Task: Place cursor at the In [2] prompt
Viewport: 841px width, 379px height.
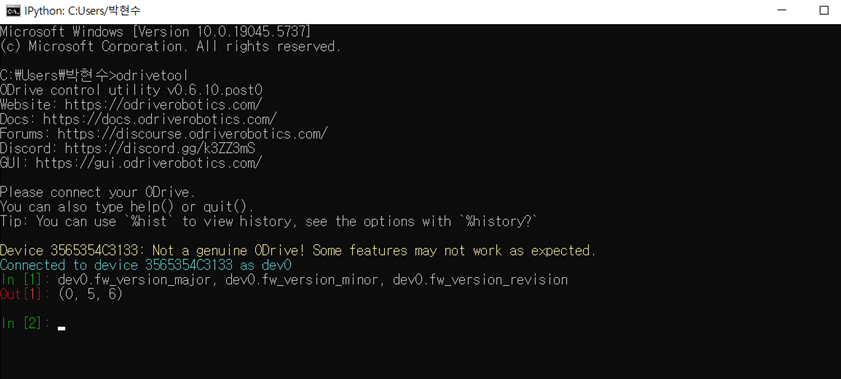Action: point(61,324)
